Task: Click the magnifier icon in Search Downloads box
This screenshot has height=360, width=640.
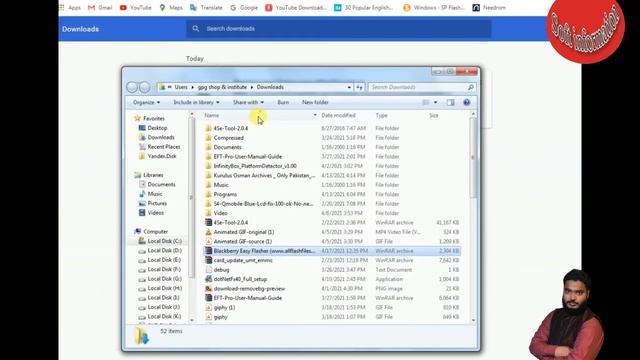Action: click(x=471, y=87)
